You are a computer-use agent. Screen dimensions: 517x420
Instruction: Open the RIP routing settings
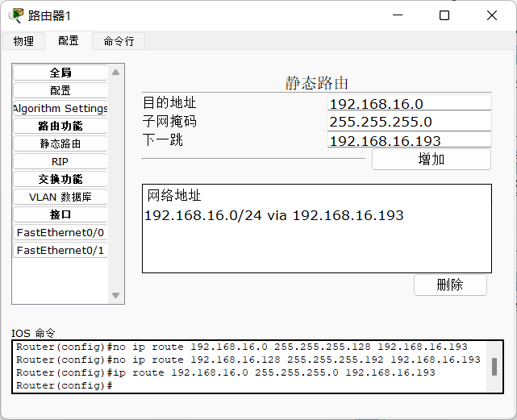pos(60,161)
